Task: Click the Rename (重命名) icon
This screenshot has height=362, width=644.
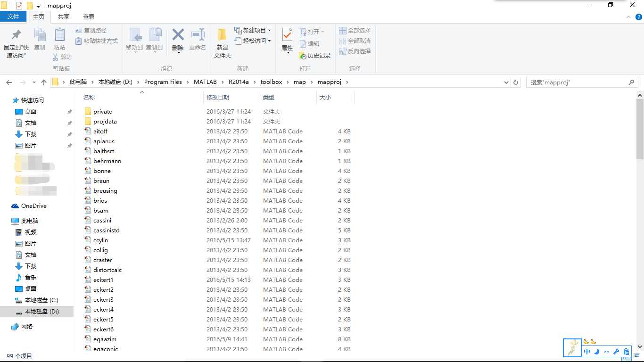Action: click(x=198, y=35)
